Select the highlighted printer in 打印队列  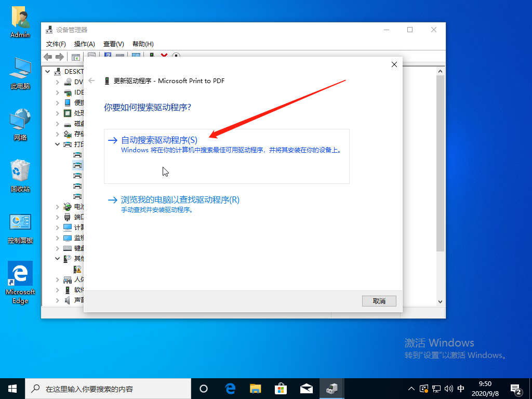pyautogui.click(x=78, y=165)
